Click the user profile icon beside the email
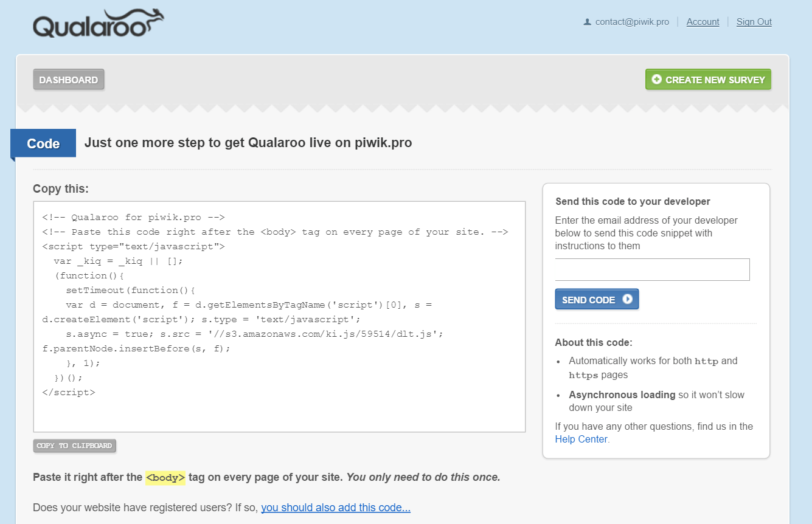This screenshot has width=812, height=524. (x=587, y=22)
